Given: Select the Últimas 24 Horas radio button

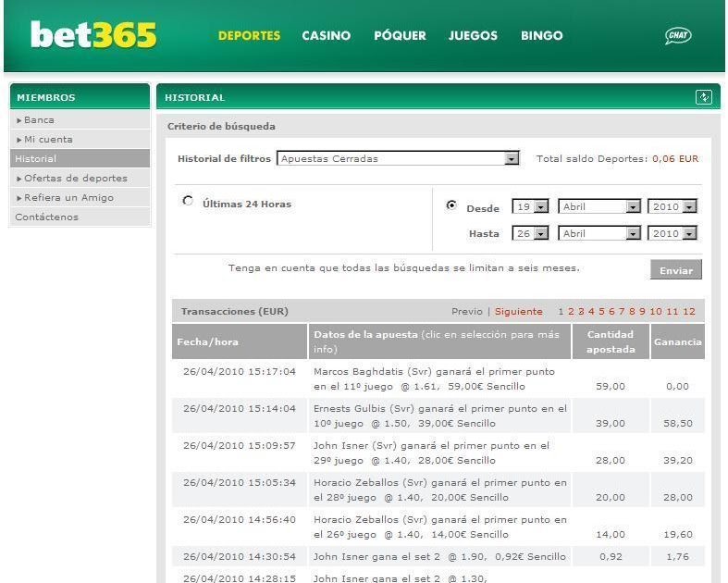Looking at the screenshot, I should (x=188, y=201).
